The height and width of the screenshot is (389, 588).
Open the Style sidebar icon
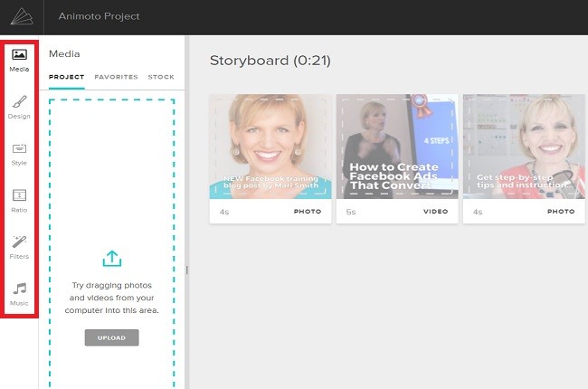pos(19,148)
